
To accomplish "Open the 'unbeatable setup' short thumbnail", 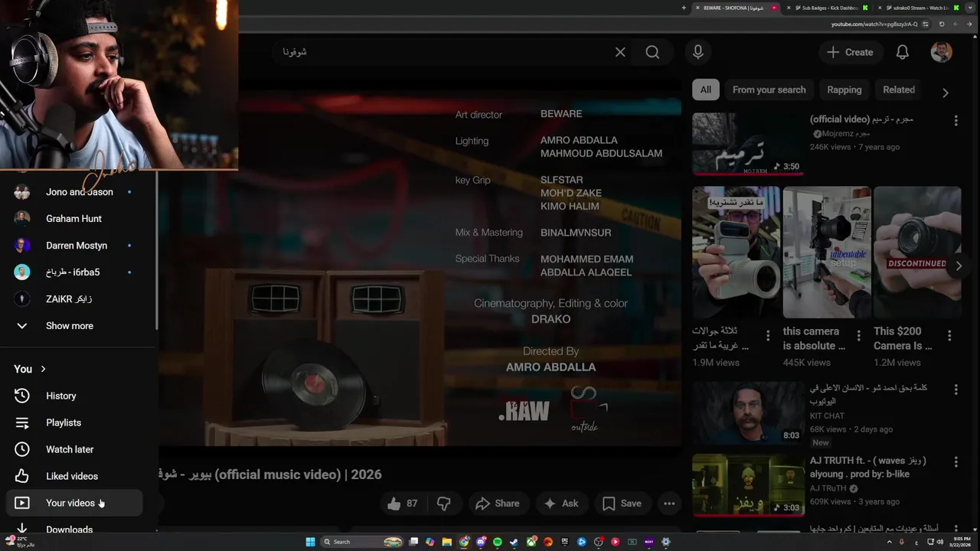I will (x=827, y=252).
